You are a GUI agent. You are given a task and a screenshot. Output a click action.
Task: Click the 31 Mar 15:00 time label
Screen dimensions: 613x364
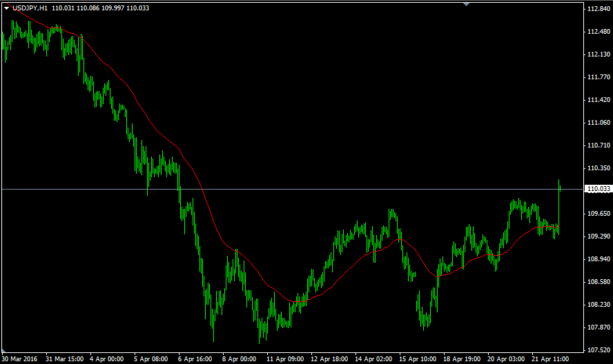[64, 359]
